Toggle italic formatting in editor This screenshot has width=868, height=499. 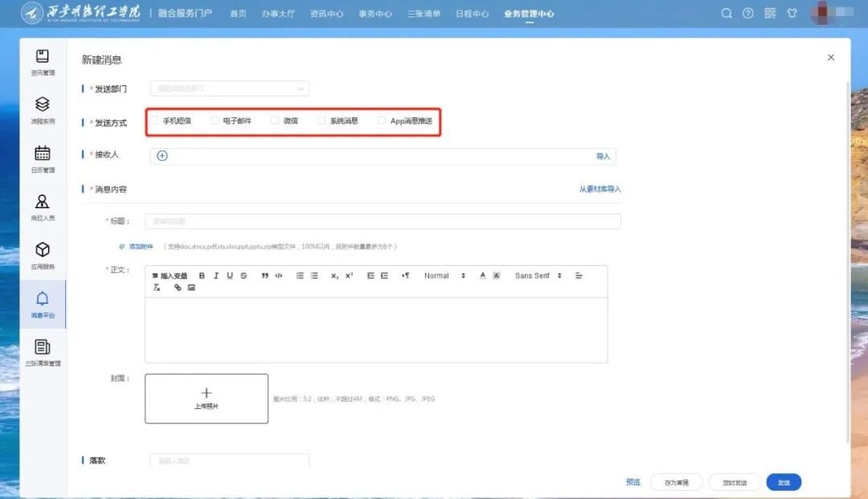point(216,276)
